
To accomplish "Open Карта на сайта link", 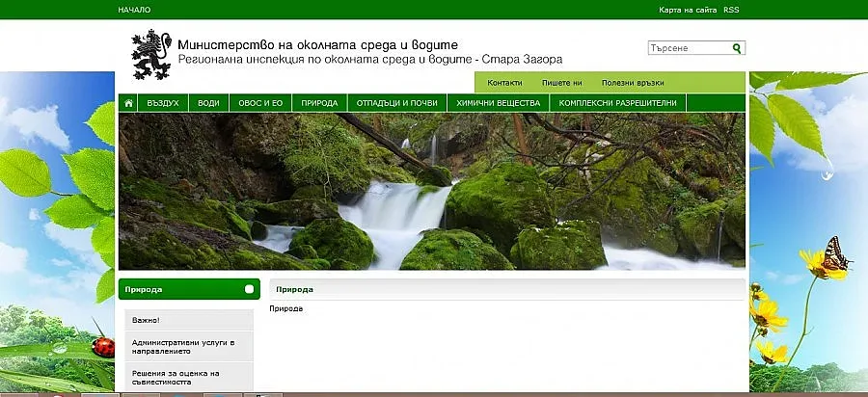I will pos(688,10).
